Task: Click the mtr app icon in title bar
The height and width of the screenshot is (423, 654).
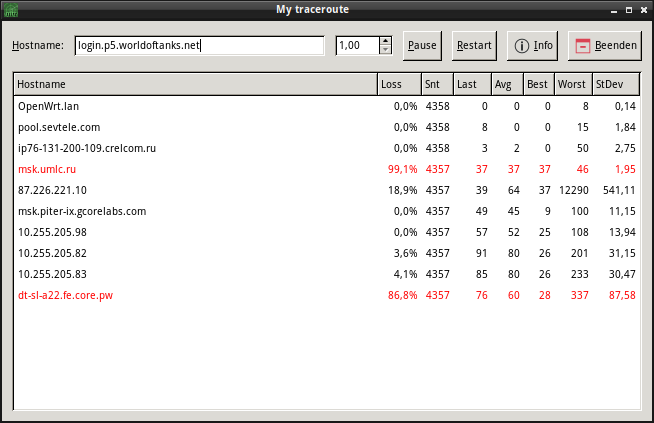Action: pos(11,10)
